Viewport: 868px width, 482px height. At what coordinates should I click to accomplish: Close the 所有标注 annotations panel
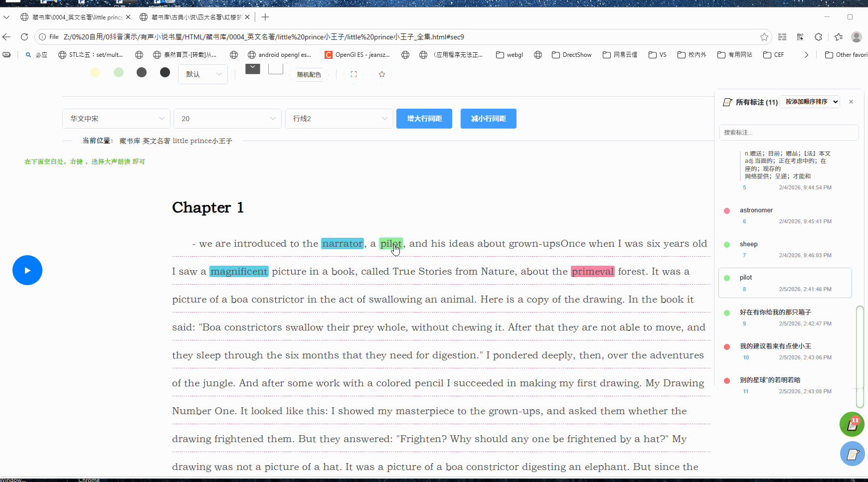pyautogui.click(x=851, y=102)
